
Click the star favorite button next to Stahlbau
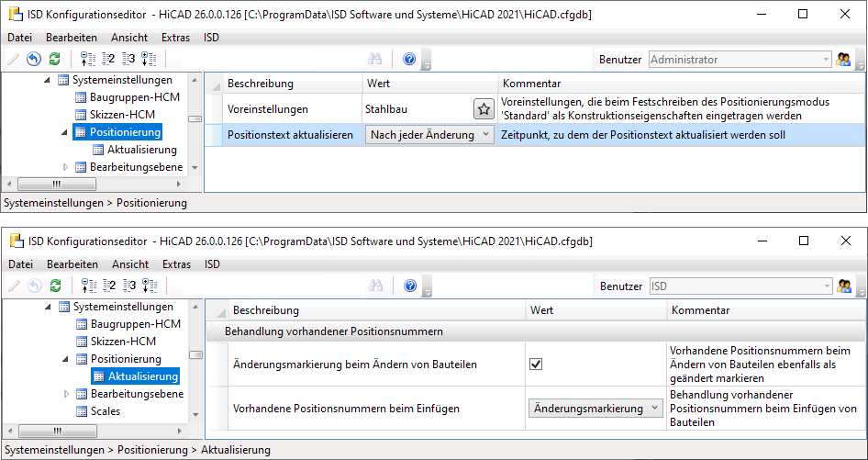(484, 109)
